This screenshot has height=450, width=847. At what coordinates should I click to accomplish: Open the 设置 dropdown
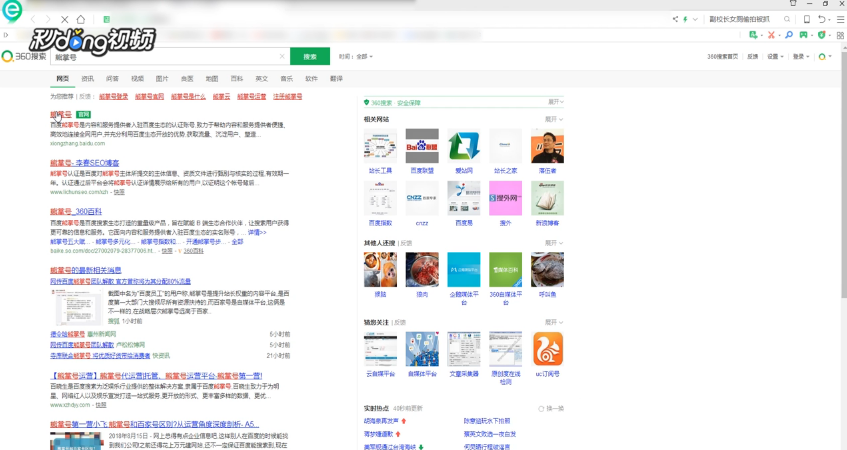click(775, 56)
